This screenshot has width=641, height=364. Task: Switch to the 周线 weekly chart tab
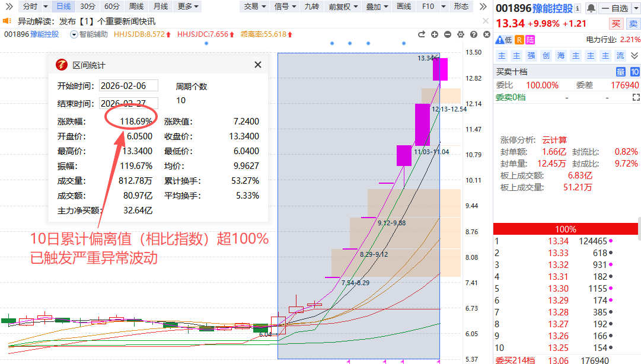[136, 7]
